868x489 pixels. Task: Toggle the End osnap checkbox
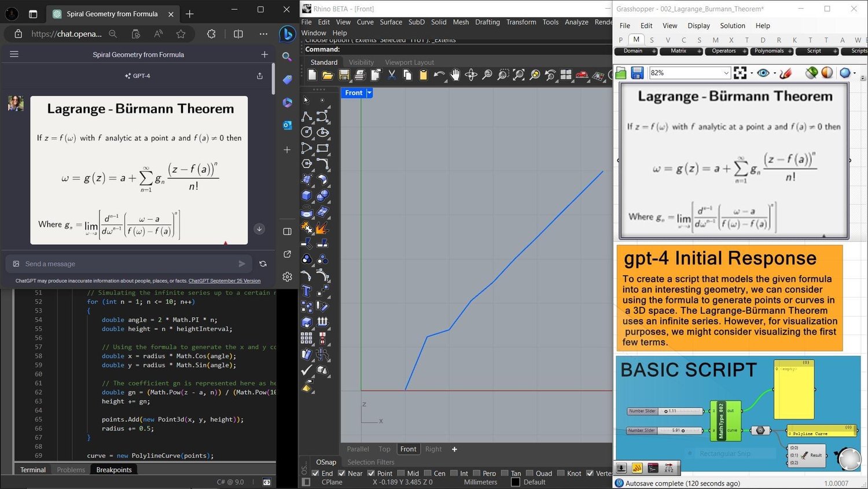(x=315, y=473)
